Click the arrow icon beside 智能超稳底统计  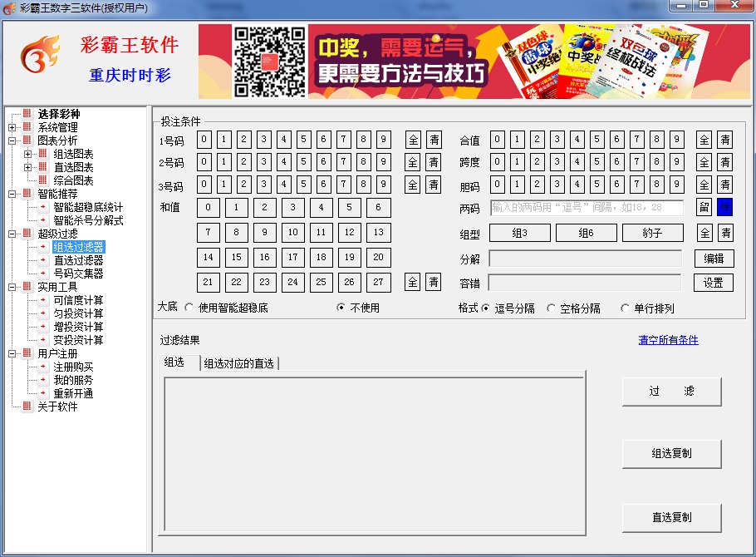[42, 207]
